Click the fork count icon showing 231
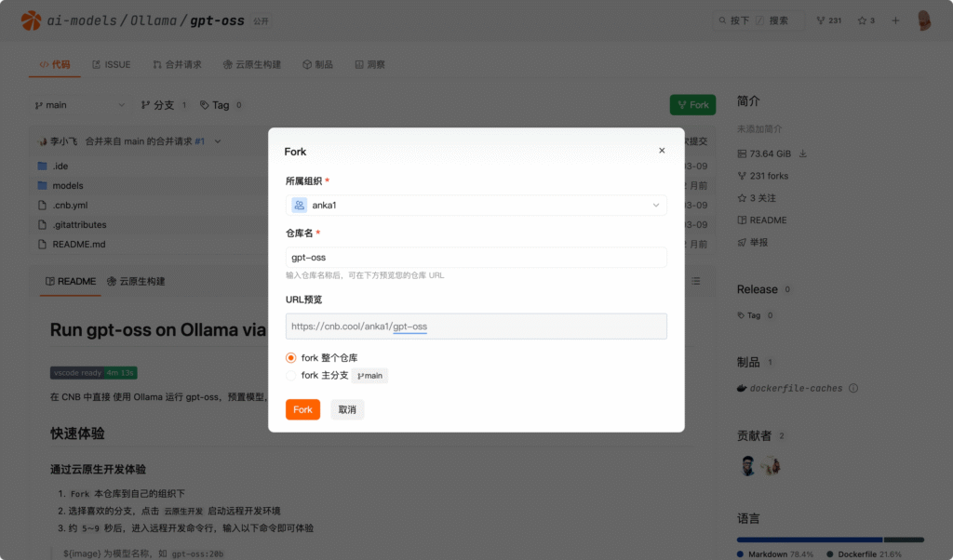953x560 pixels. click(x=820, y=20)
